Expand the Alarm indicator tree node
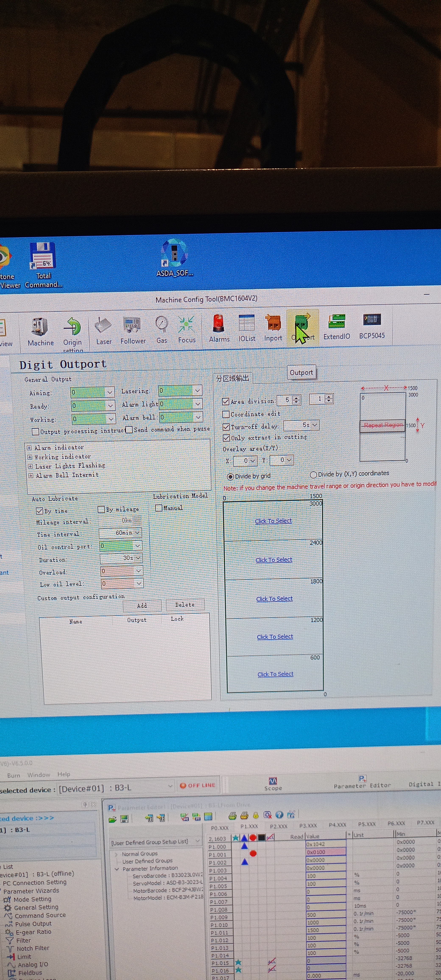 pyautogui.click(x=29, y=448)
